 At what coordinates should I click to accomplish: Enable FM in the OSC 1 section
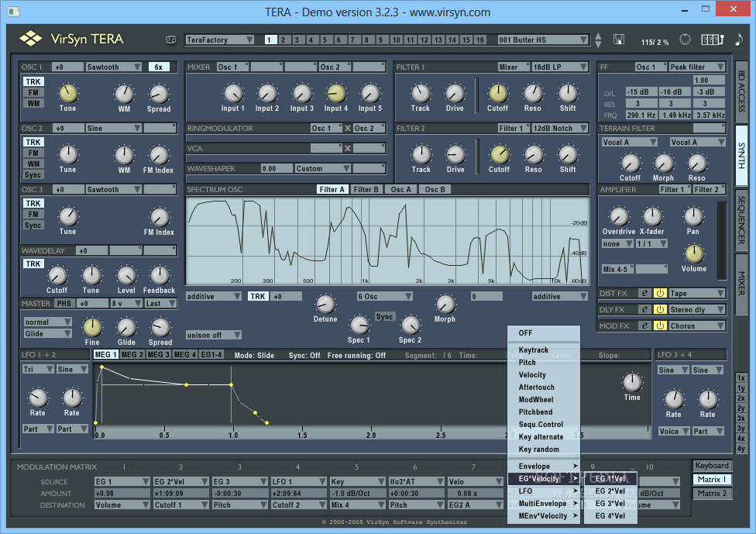[33, 93]
